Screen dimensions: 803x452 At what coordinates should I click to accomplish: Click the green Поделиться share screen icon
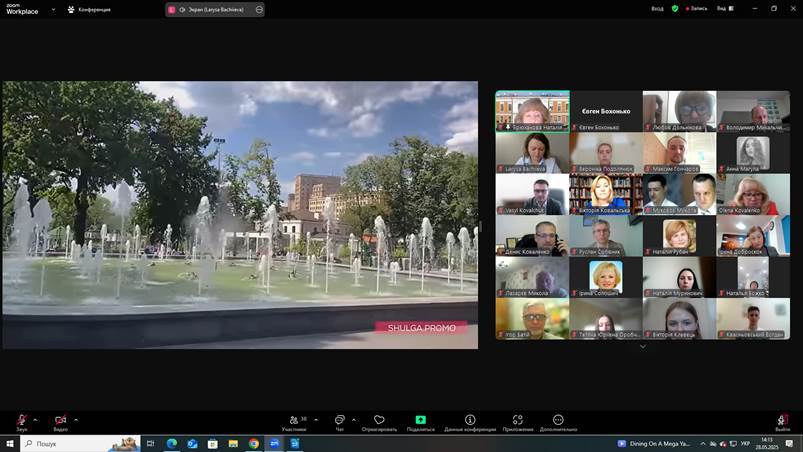421,421
